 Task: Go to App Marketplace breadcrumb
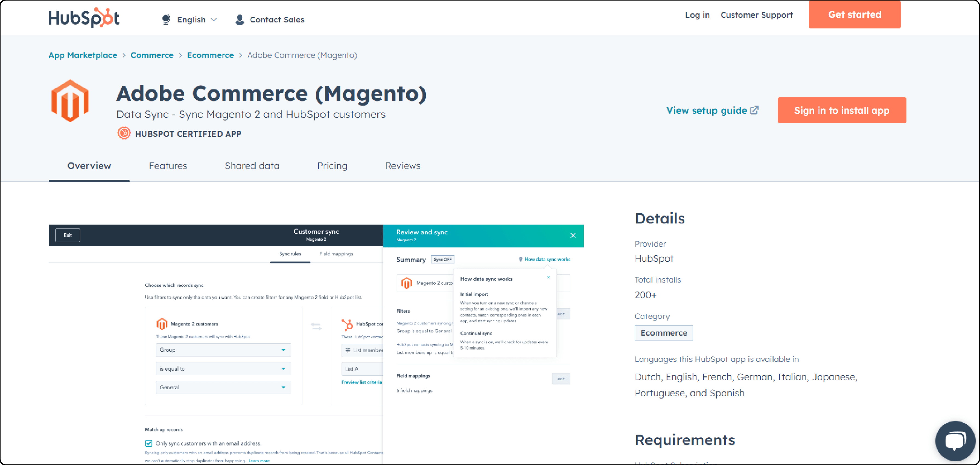(83, 55)
